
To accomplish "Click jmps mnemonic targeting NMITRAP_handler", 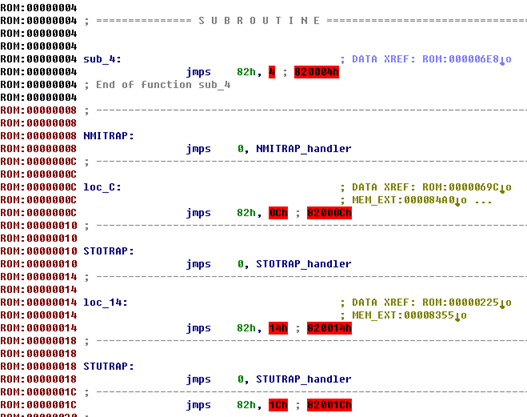I will 199,149.
